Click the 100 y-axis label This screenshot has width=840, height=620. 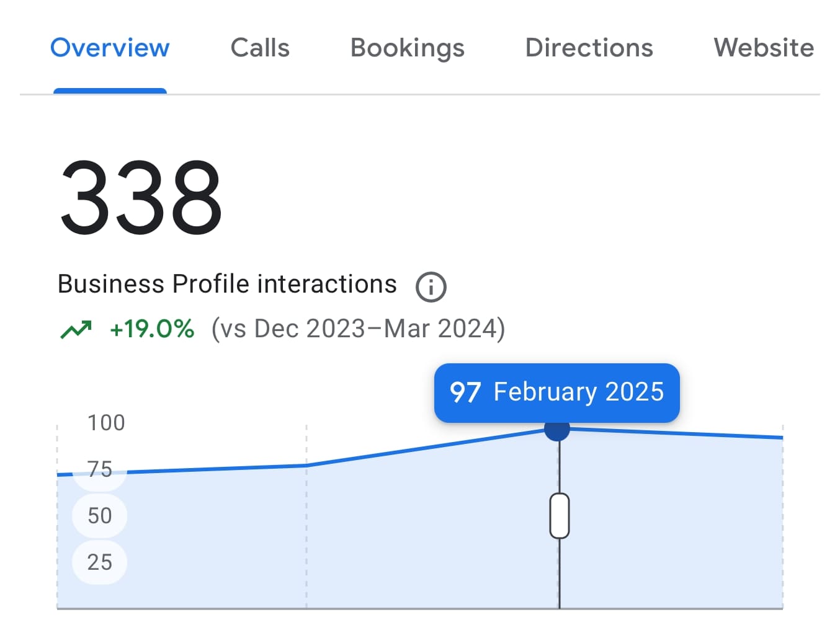106,423
